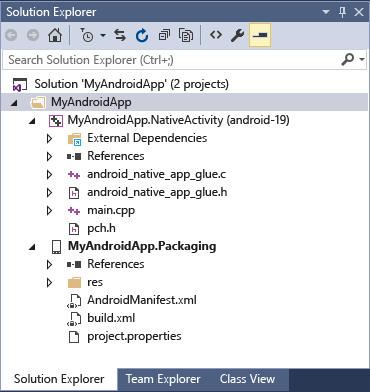Switch to Solution Explorer tab
Image resolution: width=370 pixels, height=392 pixels.
point(59,379)
